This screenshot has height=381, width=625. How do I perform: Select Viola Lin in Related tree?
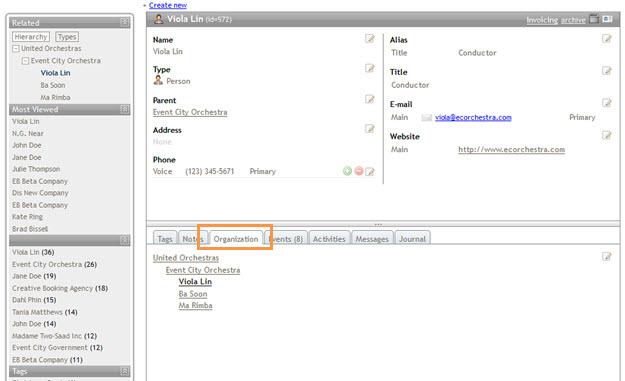[x=55, y=73]
